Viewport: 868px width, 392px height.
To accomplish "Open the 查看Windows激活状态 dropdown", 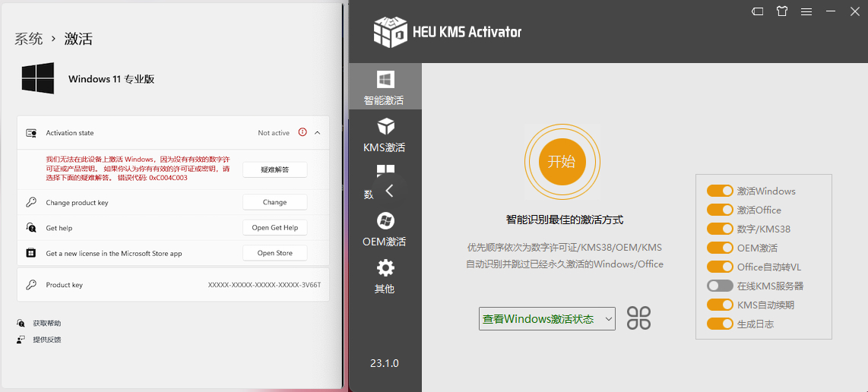I will (x=546, y=319).
